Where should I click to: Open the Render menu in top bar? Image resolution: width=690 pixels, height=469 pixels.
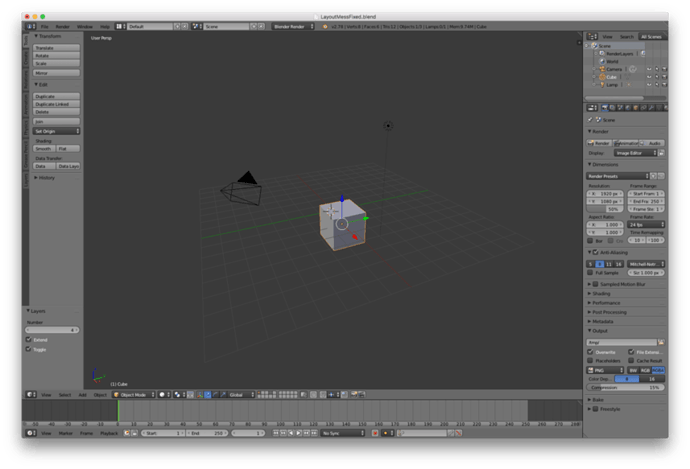click(x=62, y=26)
